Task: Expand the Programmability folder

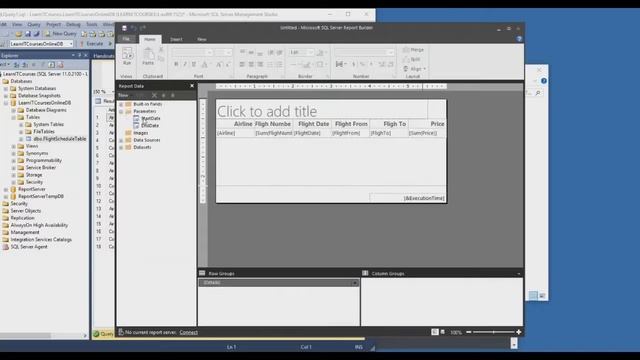Action: pos(13,160)
